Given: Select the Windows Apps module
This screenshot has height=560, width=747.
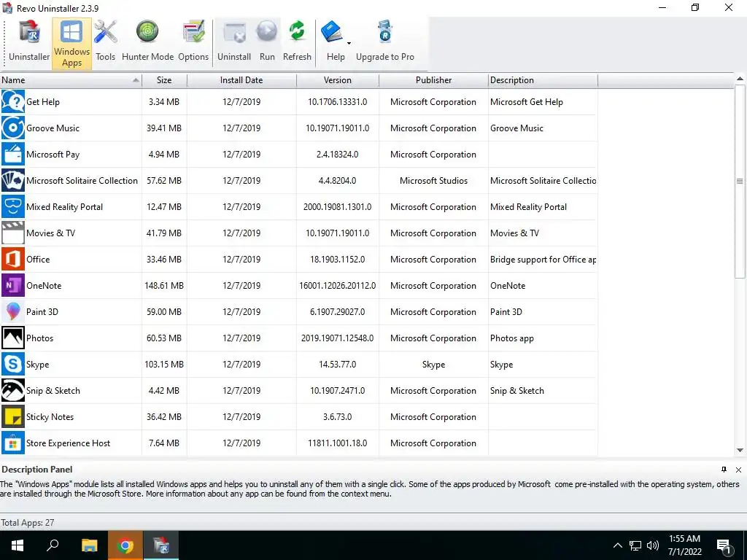Looking at the screenshot, I should [71, 43].
